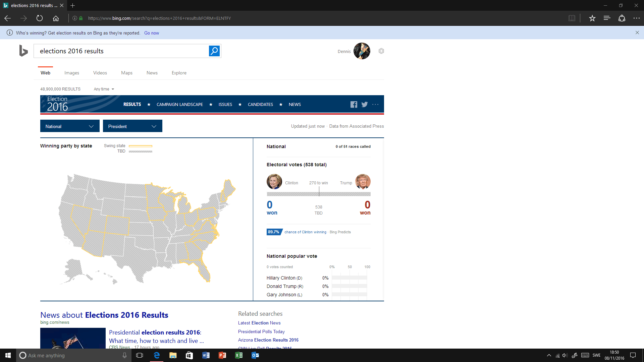Open more options on Election 2016 banner
644x362 pixels.
(x=375, y=105)
